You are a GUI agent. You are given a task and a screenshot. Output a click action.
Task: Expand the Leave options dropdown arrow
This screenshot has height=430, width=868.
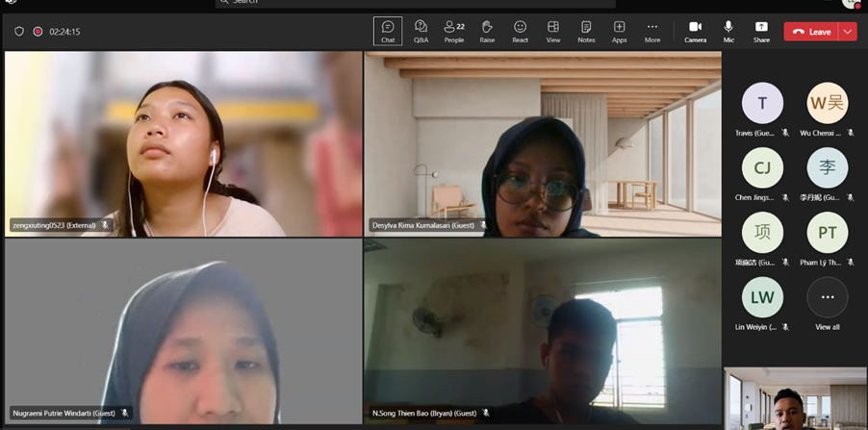coord(848,32)
